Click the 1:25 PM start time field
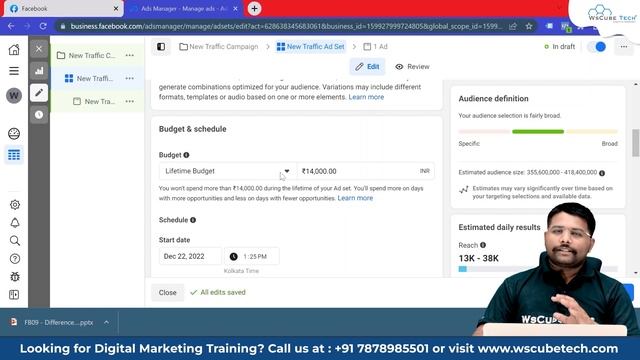Viewport: 640px width, 360px height. click(252, 256)
